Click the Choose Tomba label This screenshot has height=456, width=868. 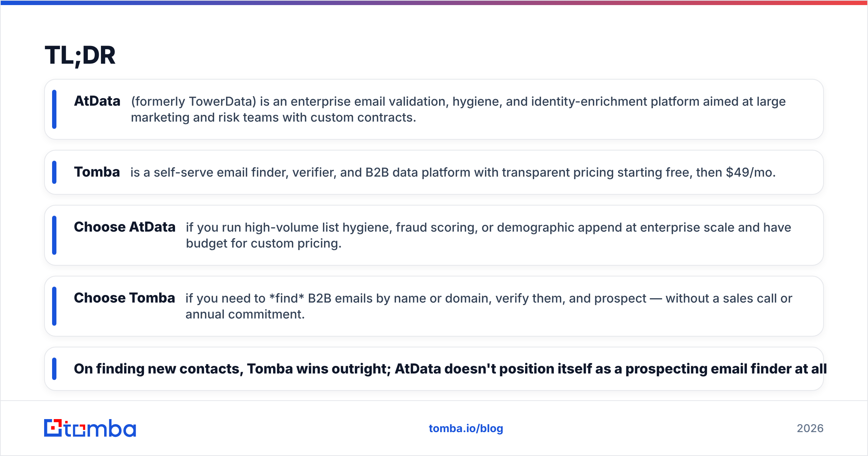pos(124,298)
